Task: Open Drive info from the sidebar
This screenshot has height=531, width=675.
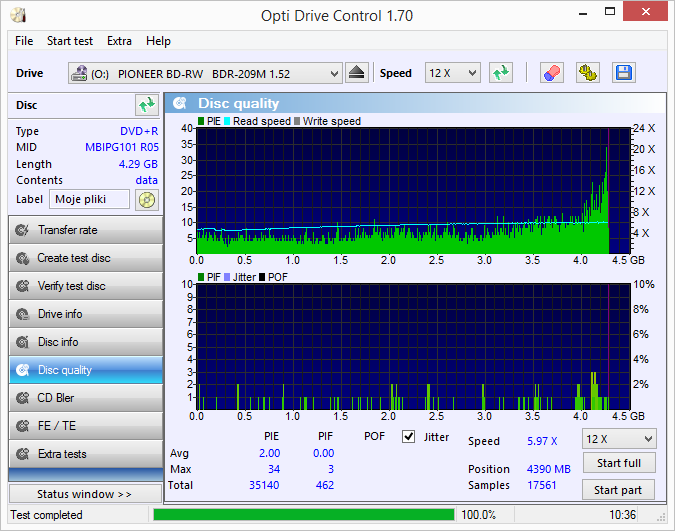Action: point(86,314)
